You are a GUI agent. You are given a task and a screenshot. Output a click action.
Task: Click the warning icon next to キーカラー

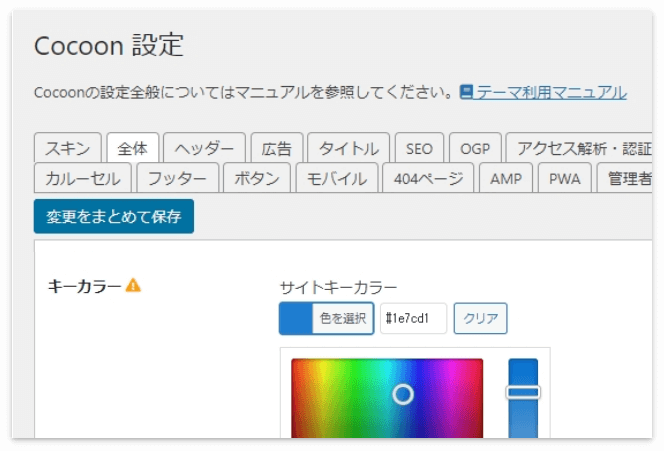coord(133,285)
